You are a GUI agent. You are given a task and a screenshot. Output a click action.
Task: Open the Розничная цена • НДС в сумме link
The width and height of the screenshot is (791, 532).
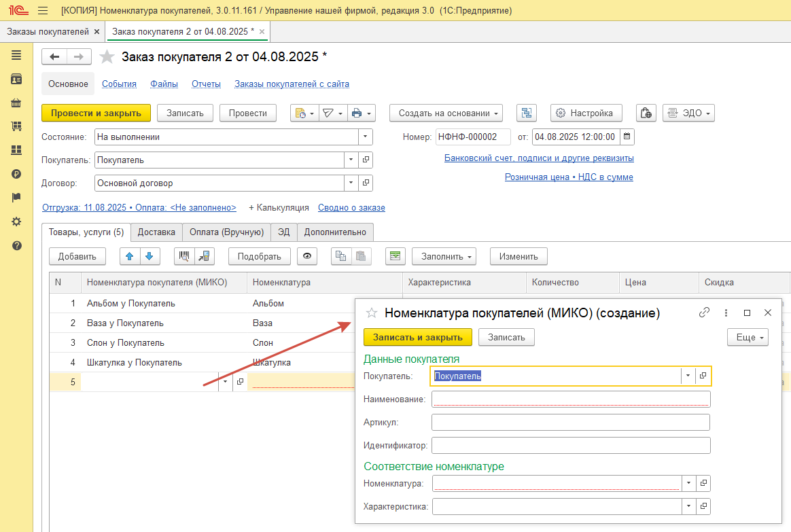pos(569,177)
